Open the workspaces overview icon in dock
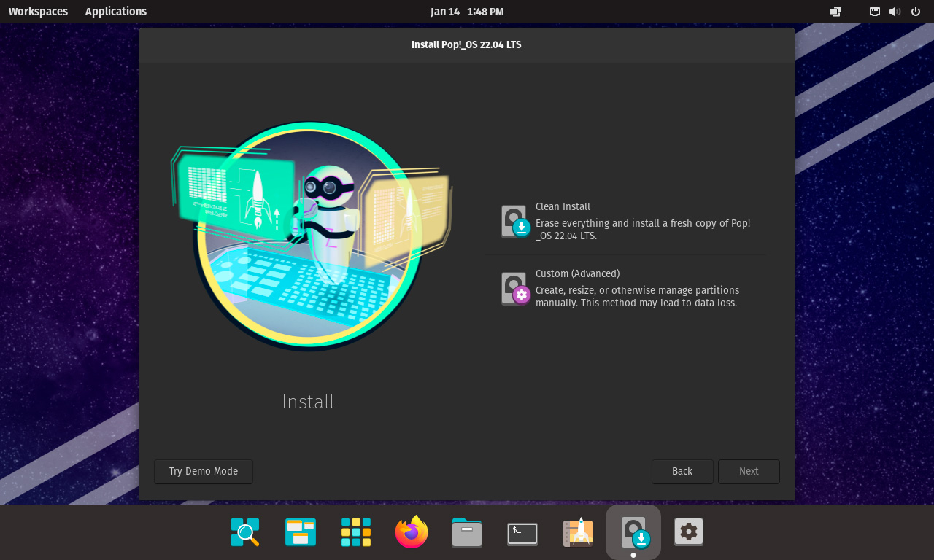Screen dimensions: 934x560 pos(301,532)
